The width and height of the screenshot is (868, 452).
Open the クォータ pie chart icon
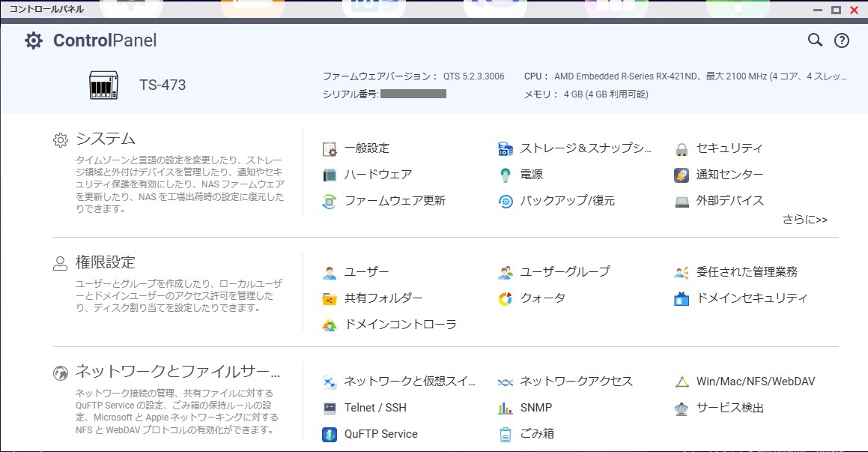(x=506, y=299)
